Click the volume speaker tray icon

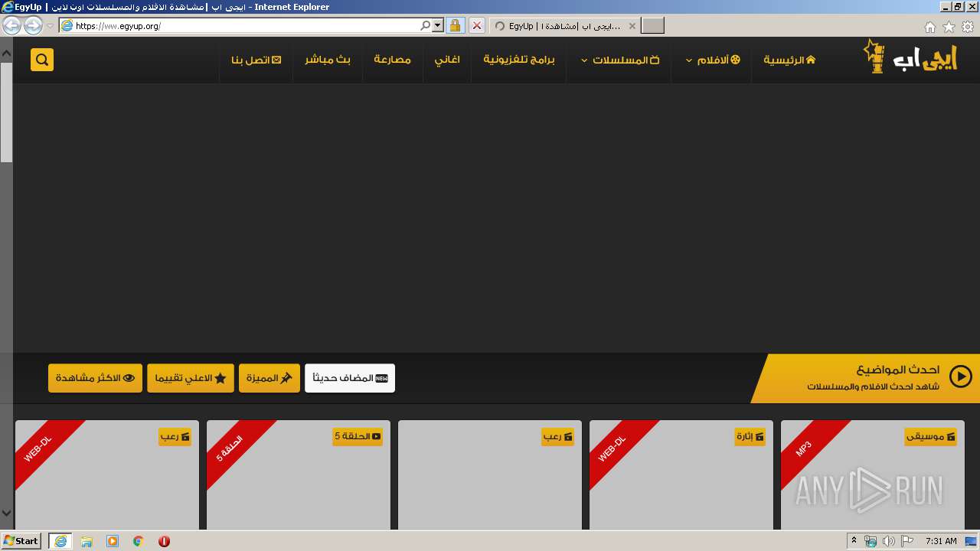tap(888, 541)
